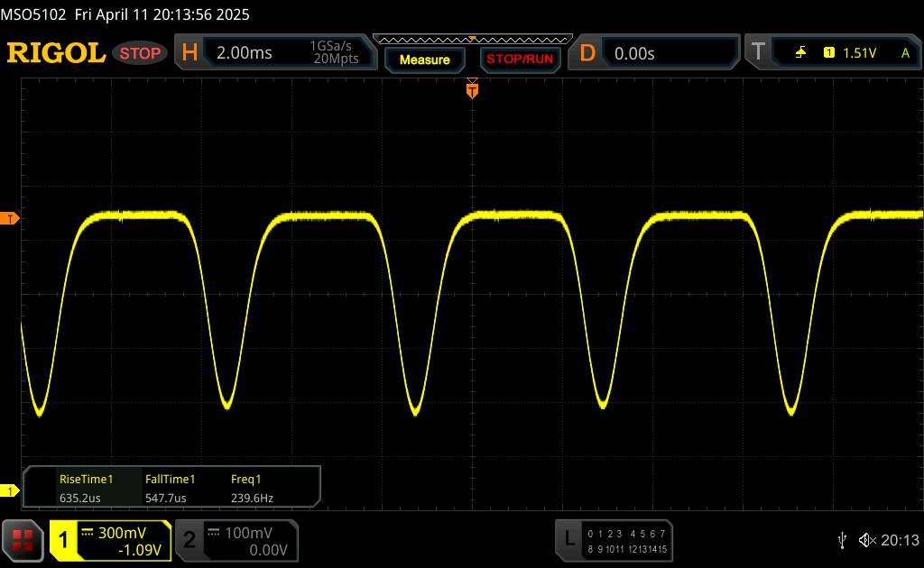924x568 pixels.
Task: Click the clock showing 20:13
Action: click(900, 540)
